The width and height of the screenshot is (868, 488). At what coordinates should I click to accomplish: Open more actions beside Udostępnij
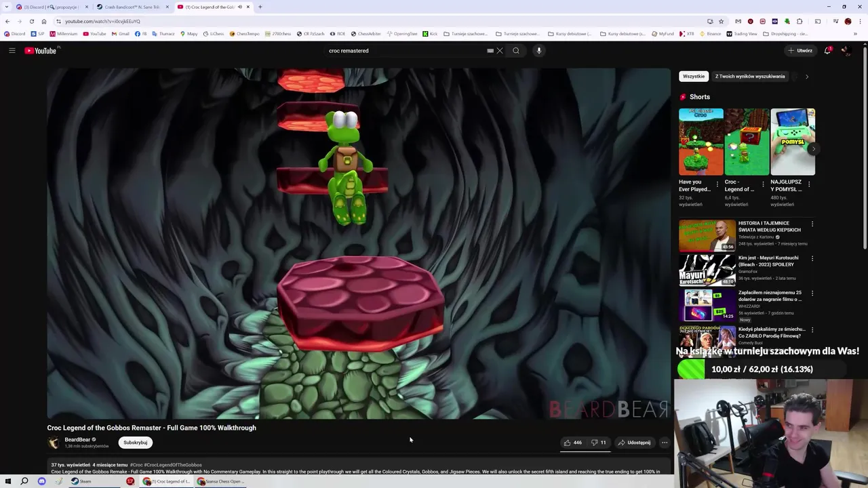tap(665, 443)
